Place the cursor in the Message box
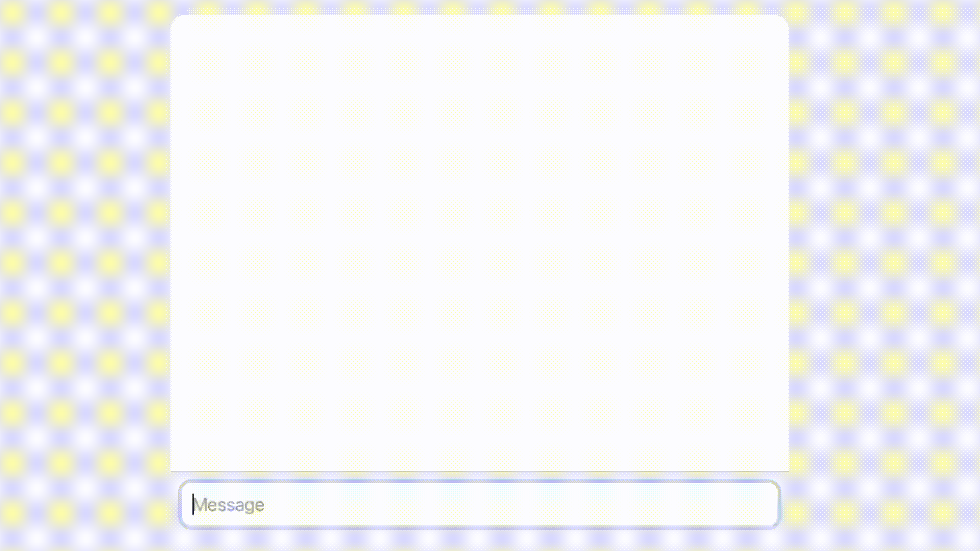The height and width of the screenshot is (551, 980). click(x=479, y=505)
